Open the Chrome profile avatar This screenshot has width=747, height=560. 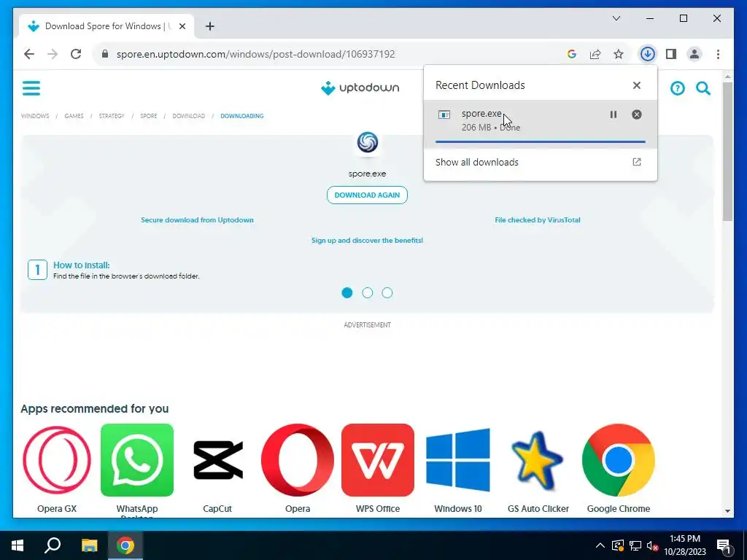[x=694, y=54]
